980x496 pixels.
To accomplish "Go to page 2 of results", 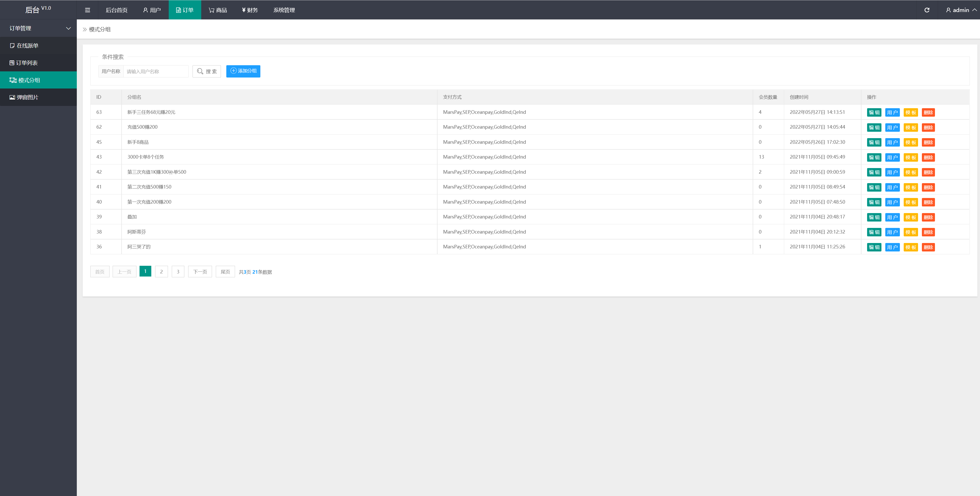I will pyautogui.click(x=161, y=272).
